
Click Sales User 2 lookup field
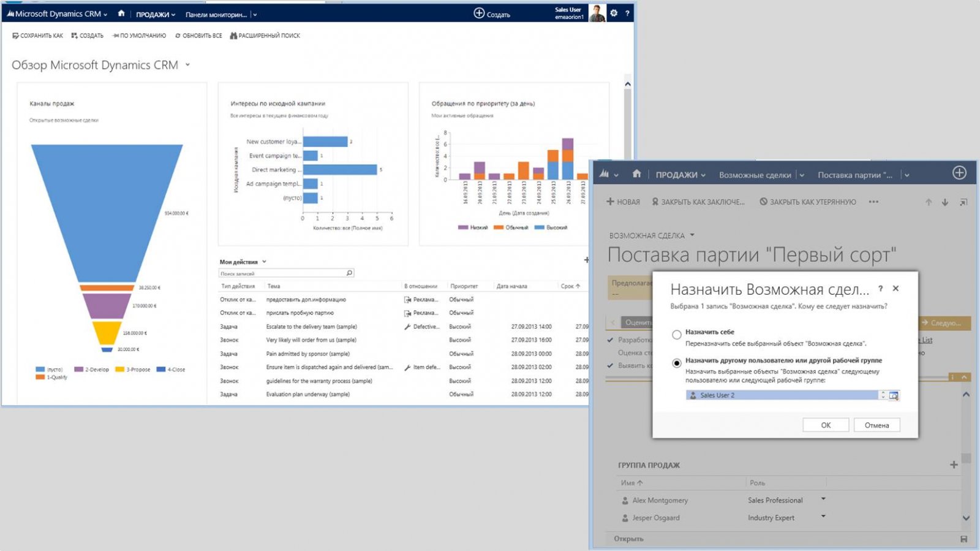pos(782,395)
